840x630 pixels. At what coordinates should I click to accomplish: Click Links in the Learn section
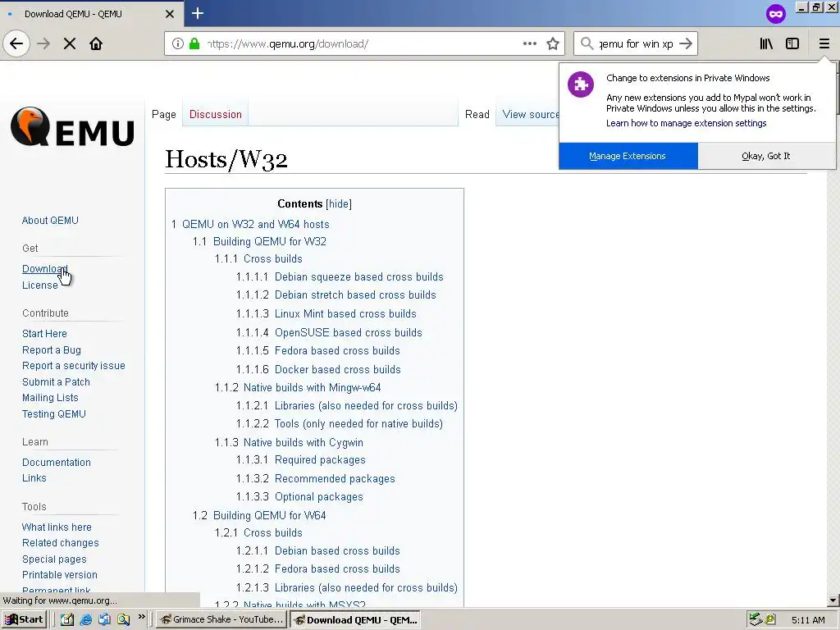tap(34, 478)
